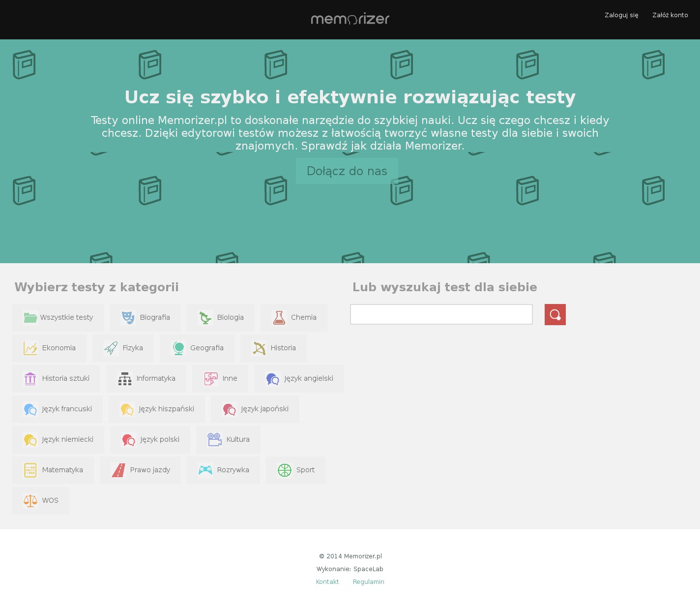Click the Kultura film camera icon
700x609 pixels.
214,440
